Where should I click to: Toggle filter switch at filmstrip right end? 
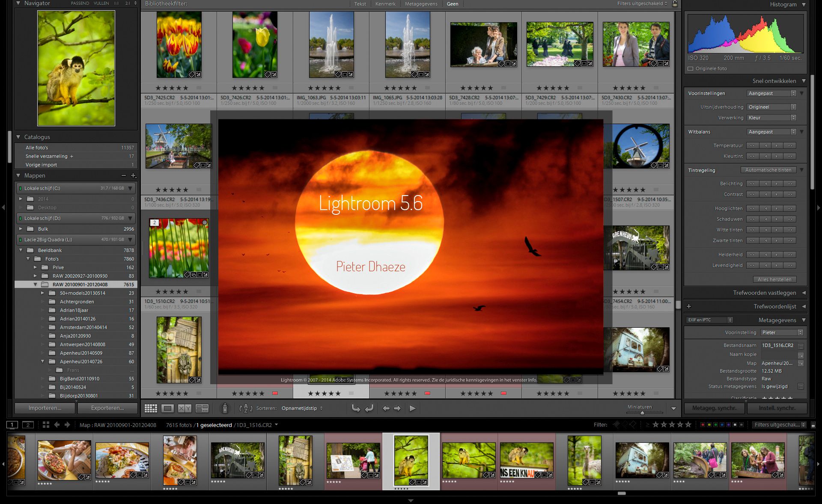(813, 425)
